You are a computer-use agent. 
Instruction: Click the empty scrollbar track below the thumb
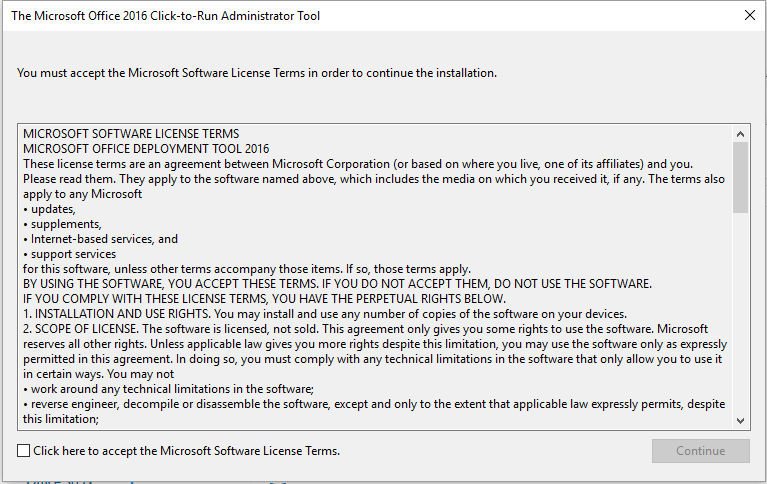coord(740,313)
